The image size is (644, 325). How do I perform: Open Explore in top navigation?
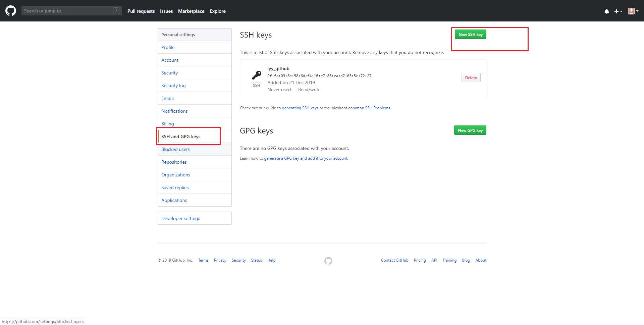(x=218, y=11)
